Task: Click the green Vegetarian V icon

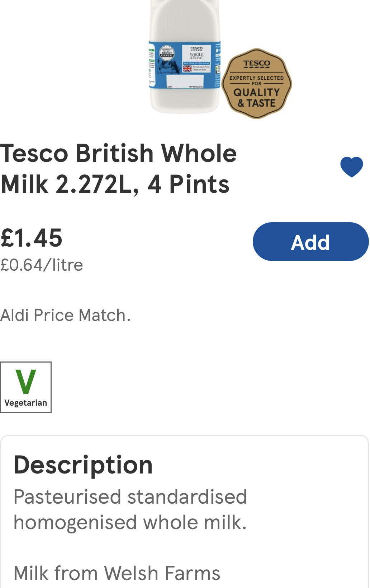Action: 26,382
